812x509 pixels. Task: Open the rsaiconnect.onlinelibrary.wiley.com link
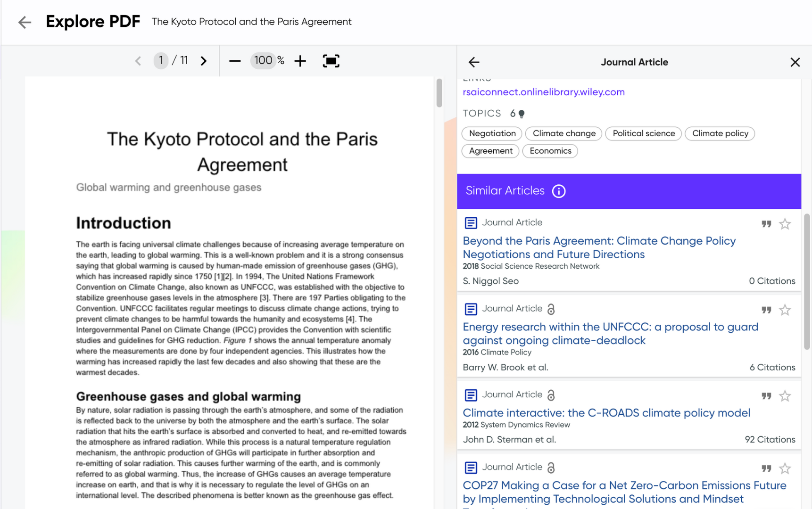point(543,92)
